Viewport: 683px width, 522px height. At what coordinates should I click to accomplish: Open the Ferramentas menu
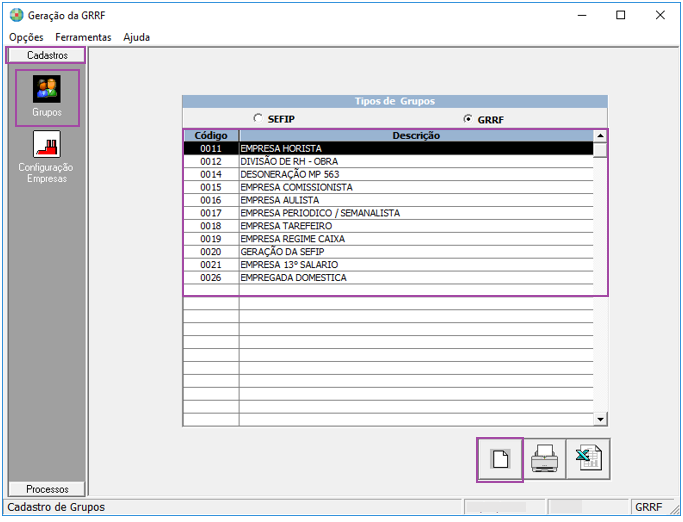point(83,37)
